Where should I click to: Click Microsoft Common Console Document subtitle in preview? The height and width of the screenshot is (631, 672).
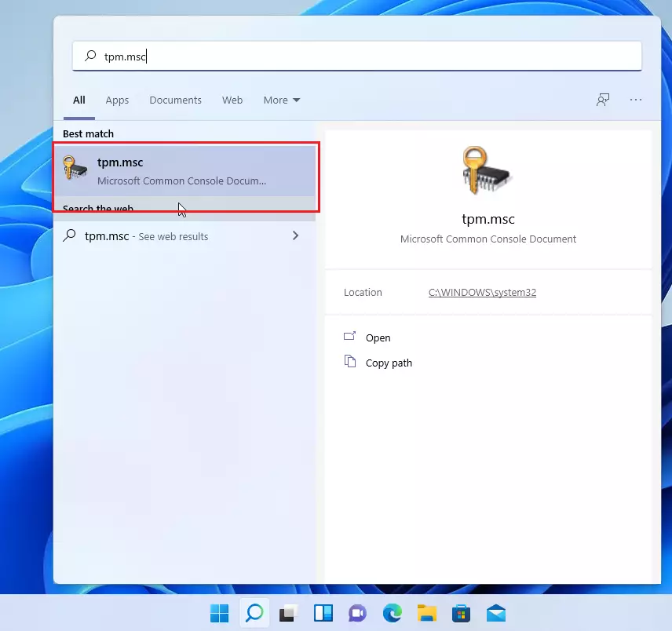(488, 239)
